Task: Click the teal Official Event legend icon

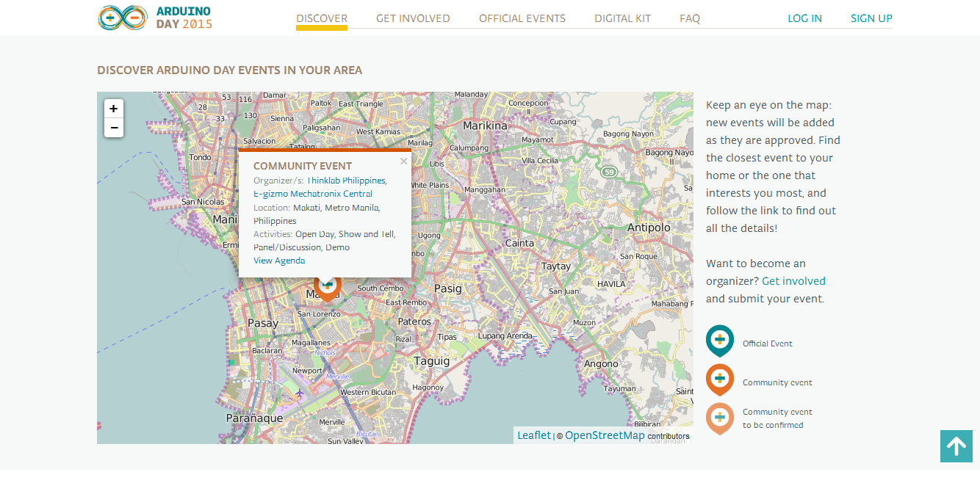Action: point(719,341)
